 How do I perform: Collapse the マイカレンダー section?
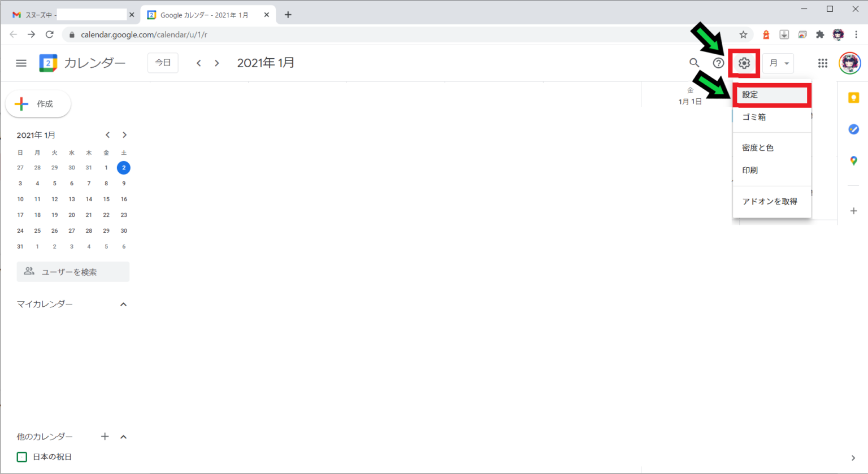(123, 305)
